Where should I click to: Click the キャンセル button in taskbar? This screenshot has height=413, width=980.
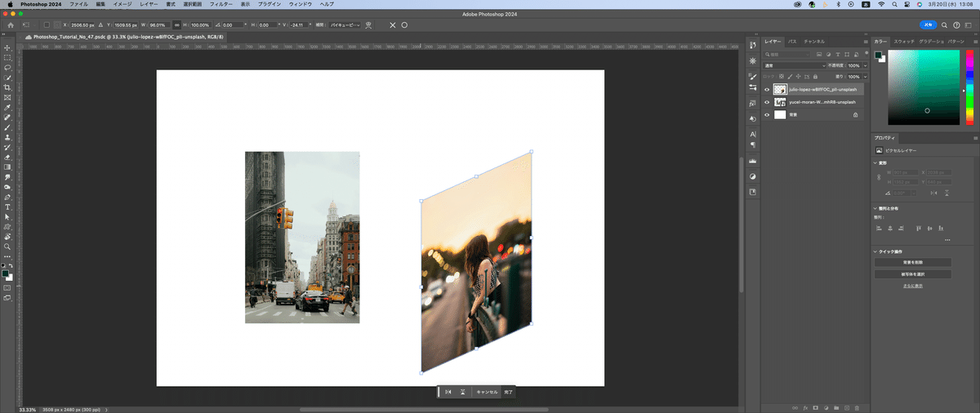pos(487,392)
